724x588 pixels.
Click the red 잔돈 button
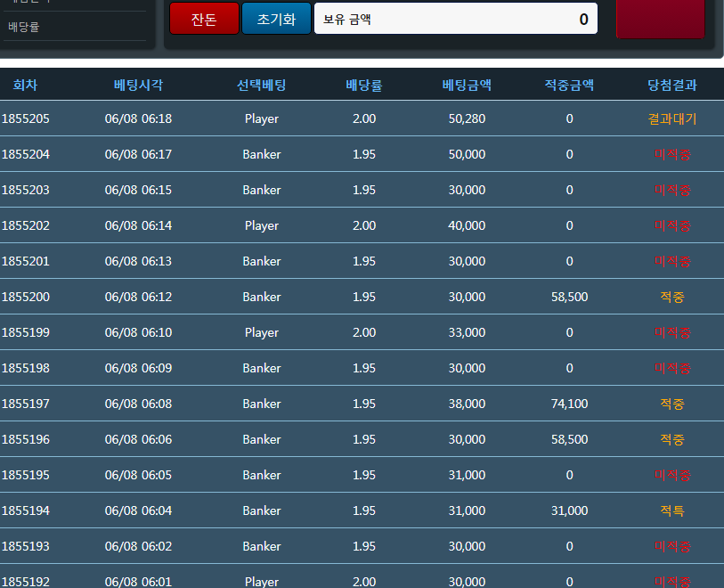(x=204, y=19)
